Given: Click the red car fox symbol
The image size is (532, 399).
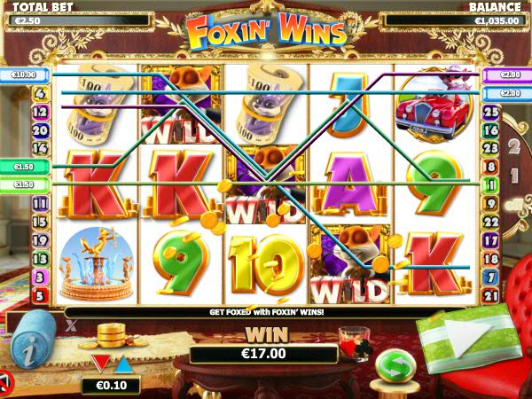Looking at the screenshot, I should [434, 105].
